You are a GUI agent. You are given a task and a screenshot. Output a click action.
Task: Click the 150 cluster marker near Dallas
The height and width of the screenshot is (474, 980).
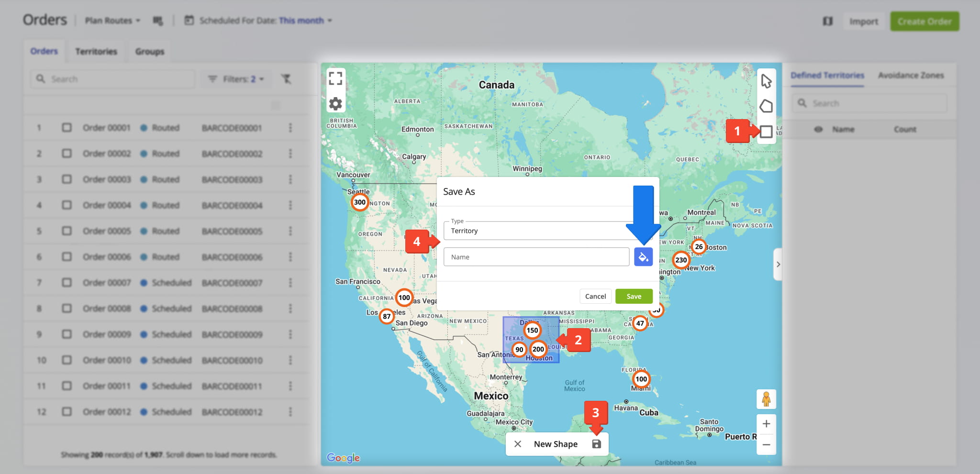(x=532, y=330)
